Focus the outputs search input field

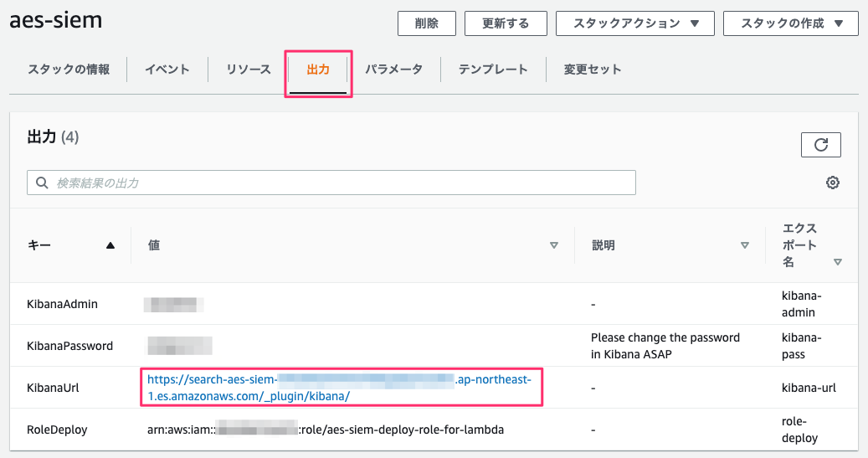[x=335, y=183]
